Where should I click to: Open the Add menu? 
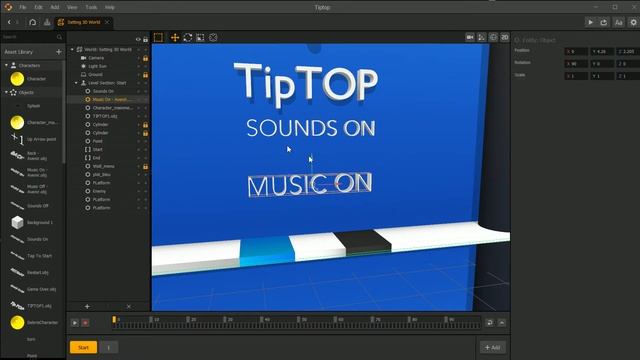[x=55, y=7]
